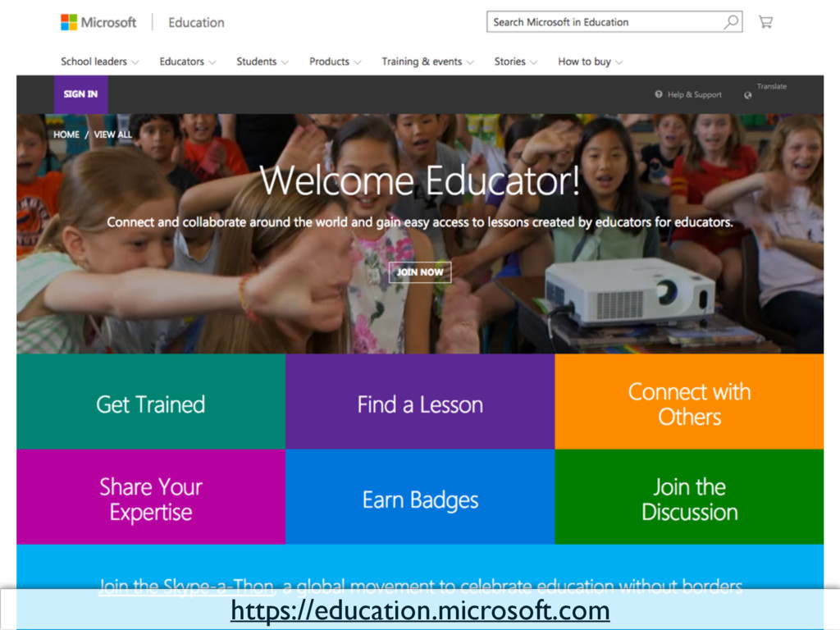Open the shopping cart icon
This screenshot has width=840, height=630.
point(765,22)
